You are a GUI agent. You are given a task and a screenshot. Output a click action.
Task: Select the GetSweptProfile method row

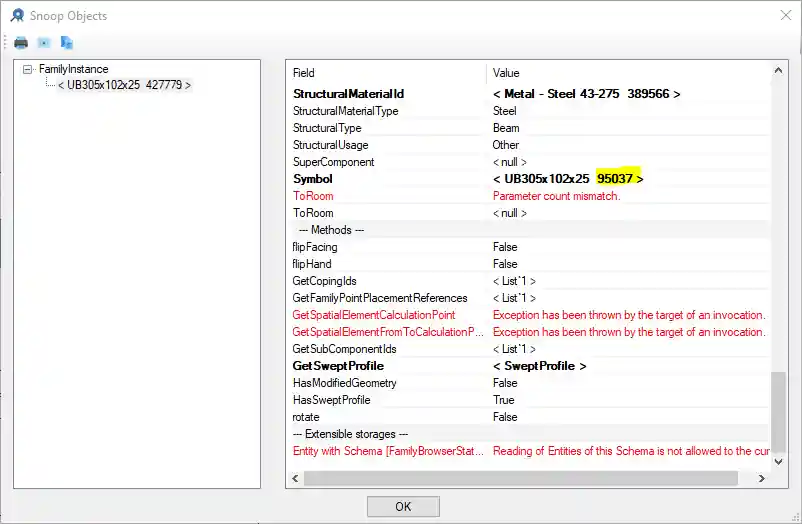tap(338, 366)
